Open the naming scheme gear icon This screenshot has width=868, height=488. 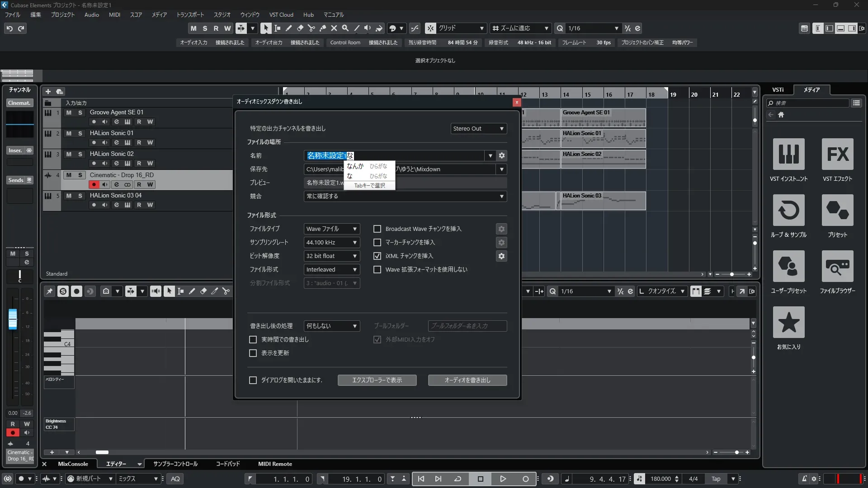point(501,155)
